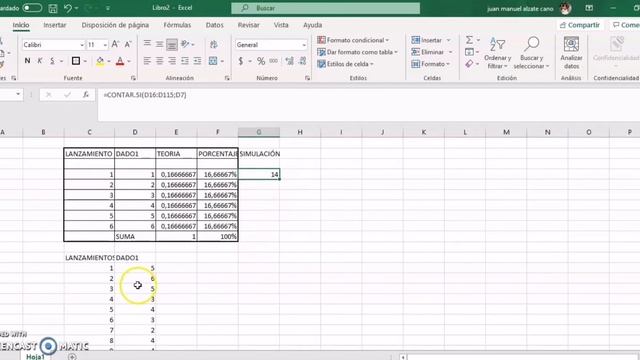Click in the Buscar search box
This screenshot has height=360, width=640.
(325, 8)
